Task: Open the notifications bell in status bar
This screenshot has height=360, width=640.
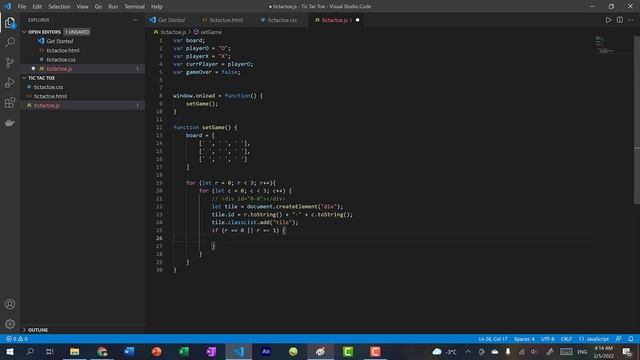Action: point(631,339)
